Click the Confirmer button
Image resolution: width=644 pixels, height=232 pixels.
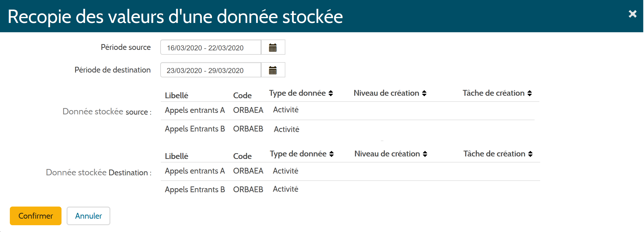click(36, 216)
